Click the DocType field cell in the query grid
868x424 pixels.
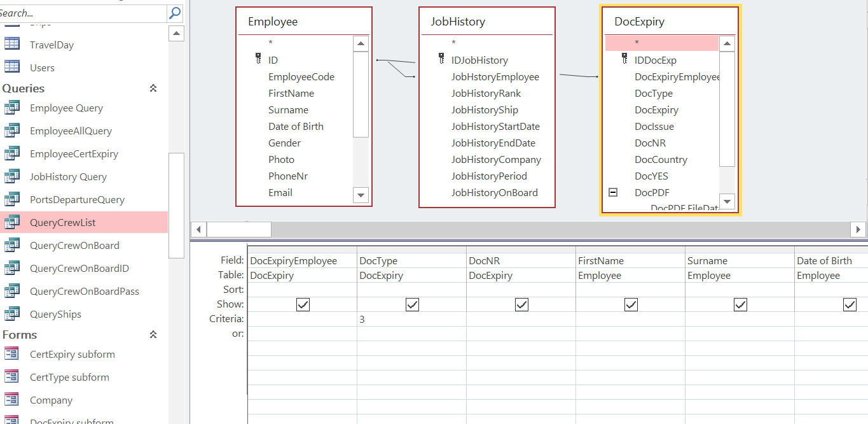(x=411, y=260)
